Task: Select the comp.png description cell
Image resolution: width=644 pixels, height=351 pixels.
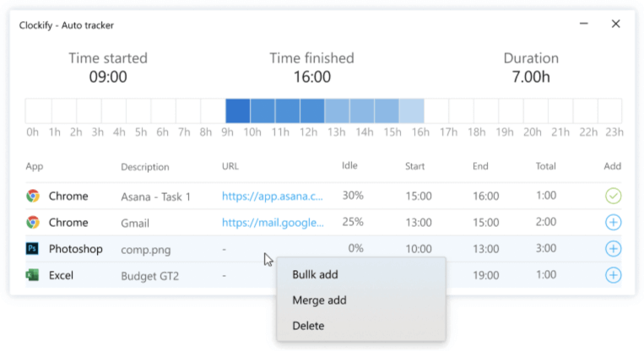Action: (x=146, y=250)
